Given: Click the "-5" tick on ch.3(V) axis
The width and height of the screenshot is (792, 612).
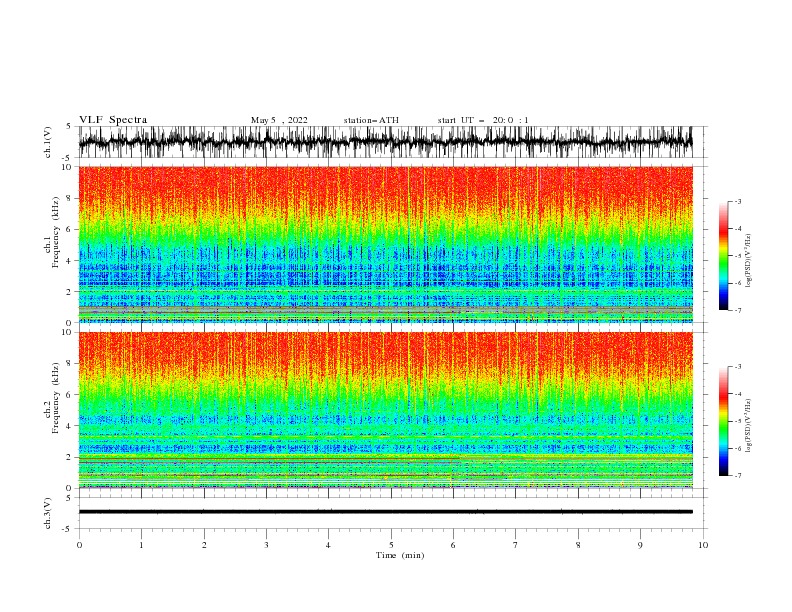Looking at the screenshot, I should tap(68, 529).
